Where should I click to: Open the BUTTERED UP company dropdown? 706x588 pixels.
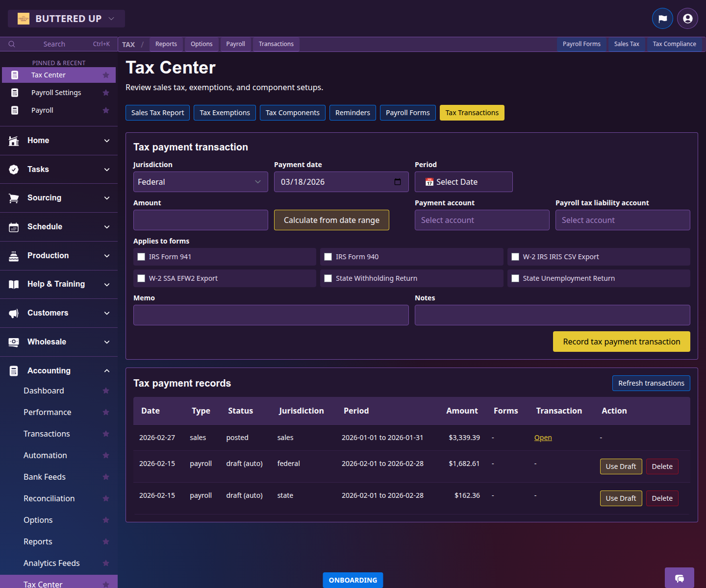tap(66, 18)
